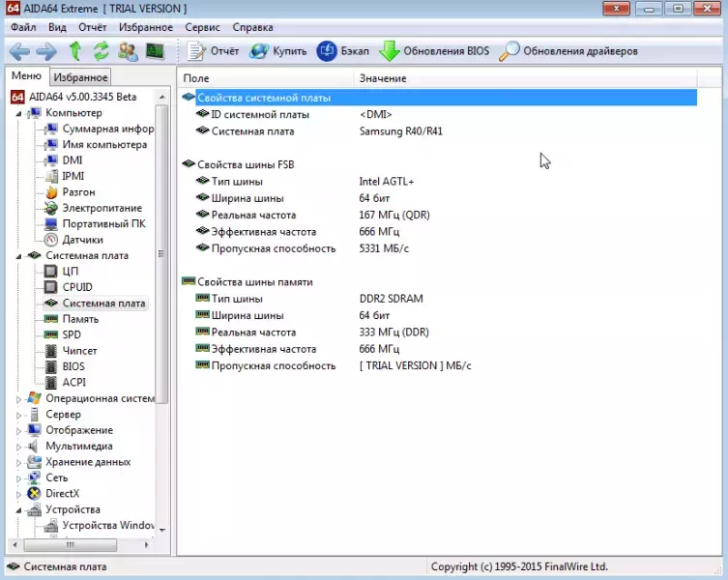
Task: Select Устройства Windows in the tree
Action: (x=100, y=525)
